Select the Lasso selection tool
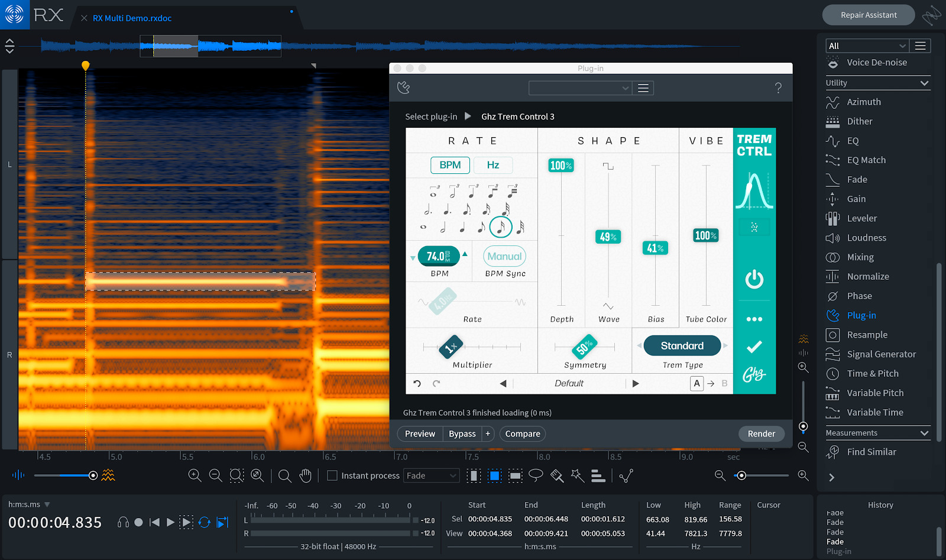Viewport: 946px width, 560px height. [x=536, y=475]
